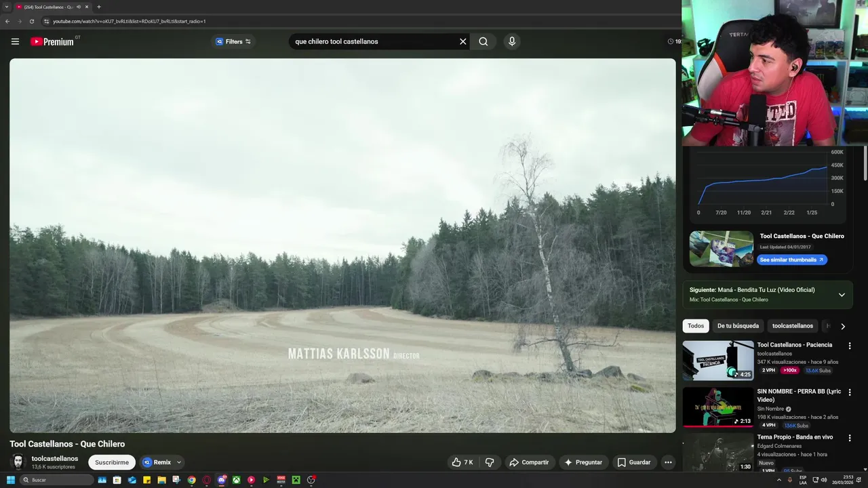The width and height of the screenshot is (868, 488).
Task: Open Voicemeeter from the taskbar
Action: pyautogui.click(x=281, y=480)
